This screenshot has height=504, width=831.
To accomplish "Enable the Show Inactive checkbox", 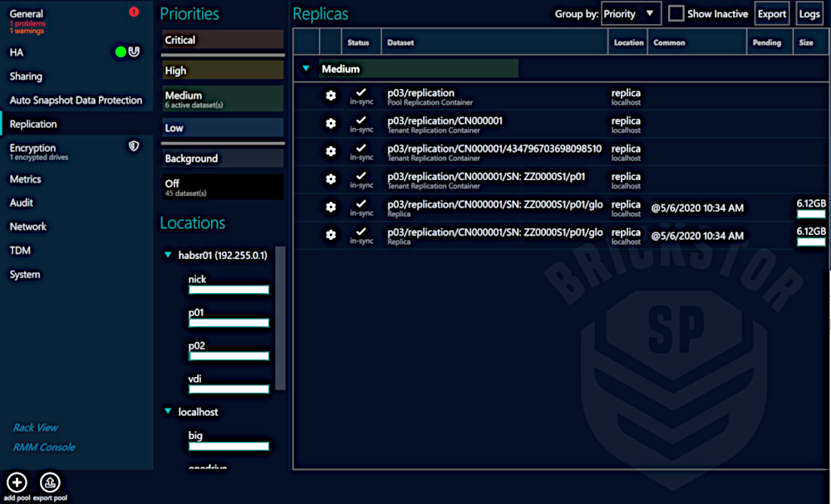I will point(677,12).
